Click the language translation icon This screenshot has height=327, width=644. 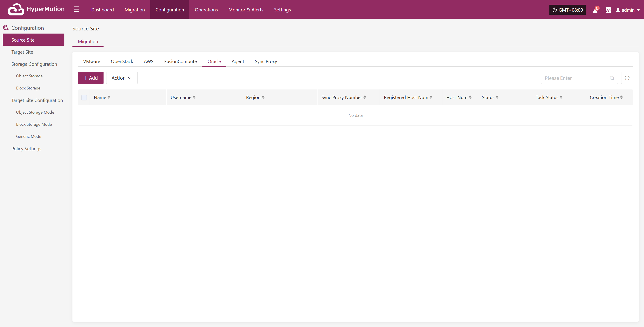pyautogui.click(x=608, y=10)
